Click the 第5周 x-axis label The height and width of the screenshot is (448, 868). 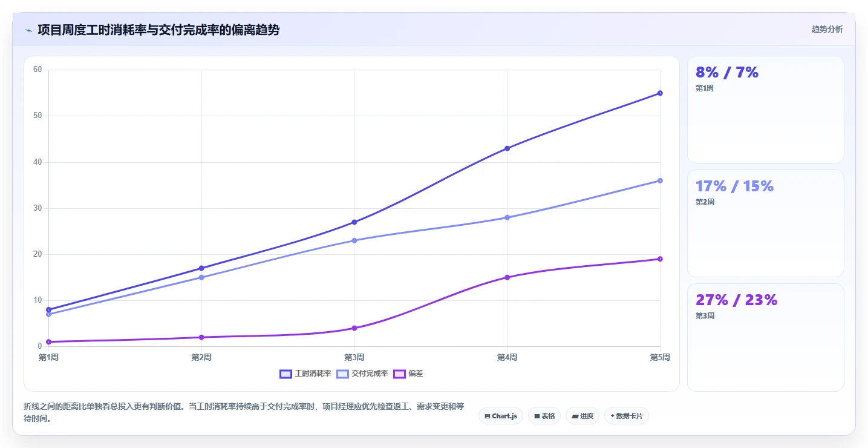660,357
